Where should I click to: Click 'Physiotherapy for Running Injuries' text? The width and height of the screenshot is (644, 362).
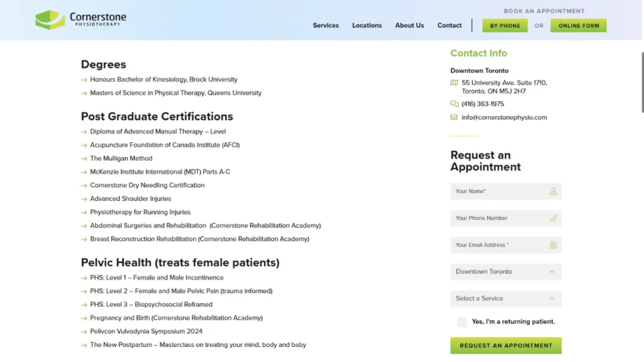coord(140,212)
